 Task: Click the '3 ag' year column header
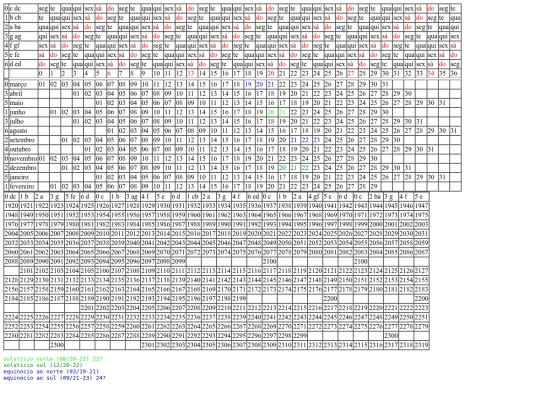click(133, 197)
